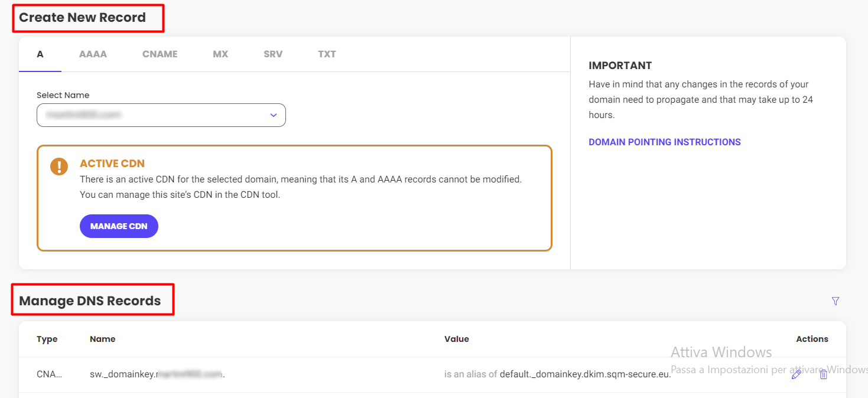Click the Manage DNS Records heading
This screenshot has width=868, height=398.
coord(90,301)
